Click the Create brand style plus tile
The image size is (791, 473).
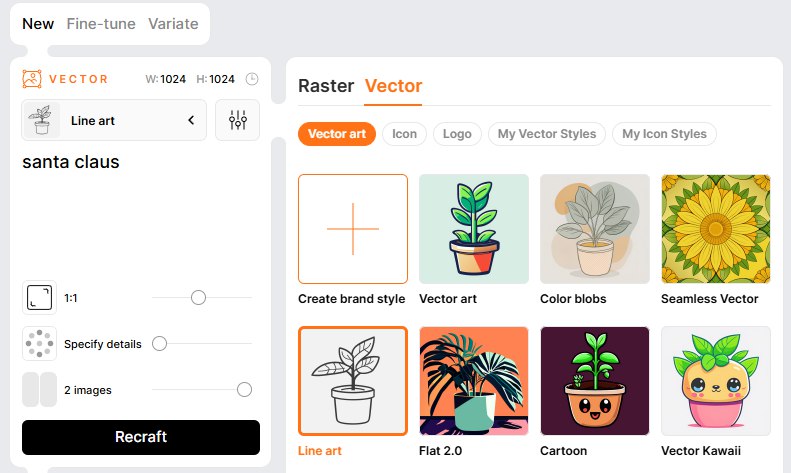[353, 229]
